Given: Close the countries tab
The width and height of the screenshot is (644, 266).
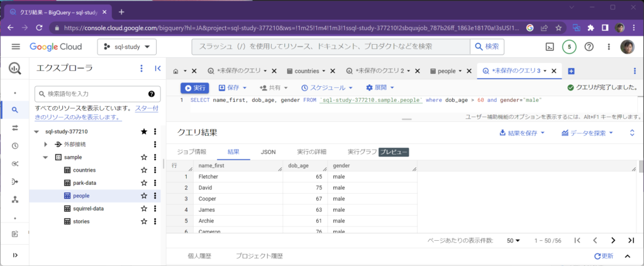Looking at the screenshot, I should [333, 71].
